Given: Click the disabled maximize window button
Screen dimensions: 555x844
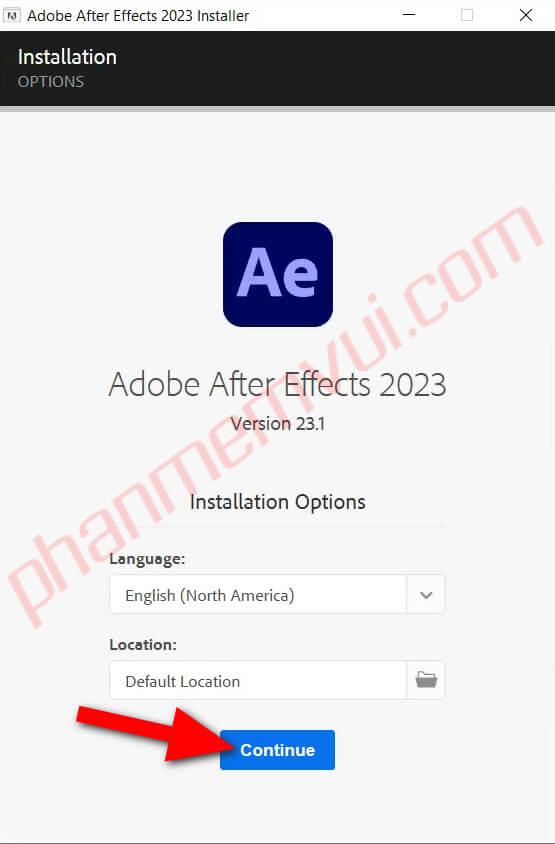Looking at the screenshot, I should pyautogui.click(x=467, y=15).
